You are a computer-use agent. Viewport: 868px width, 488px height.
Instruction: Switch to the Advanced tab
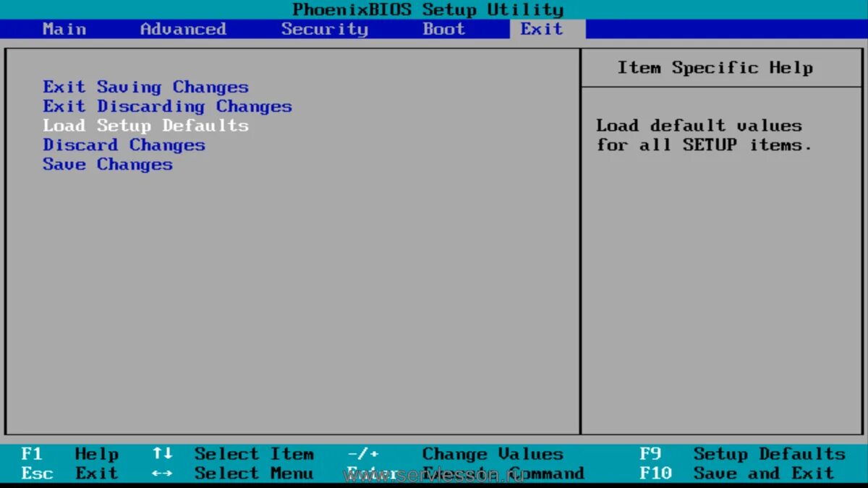183,29
